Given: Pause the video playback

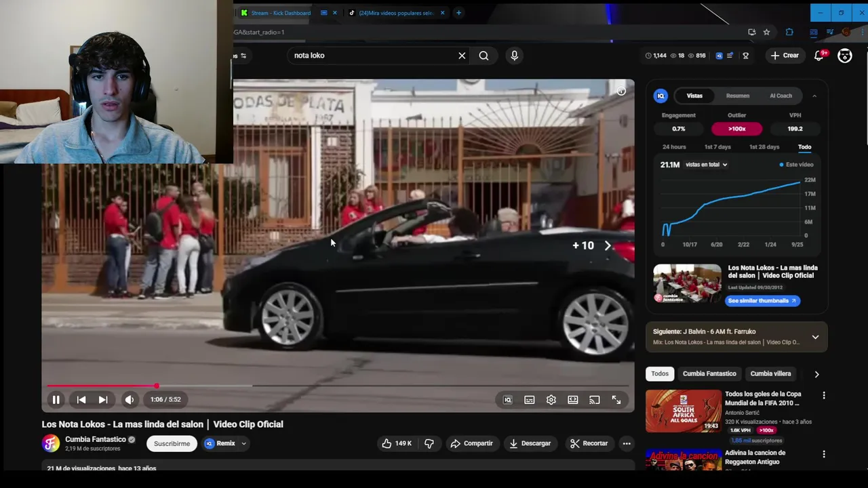Looking at the screenshot, I should pos(56,400).
